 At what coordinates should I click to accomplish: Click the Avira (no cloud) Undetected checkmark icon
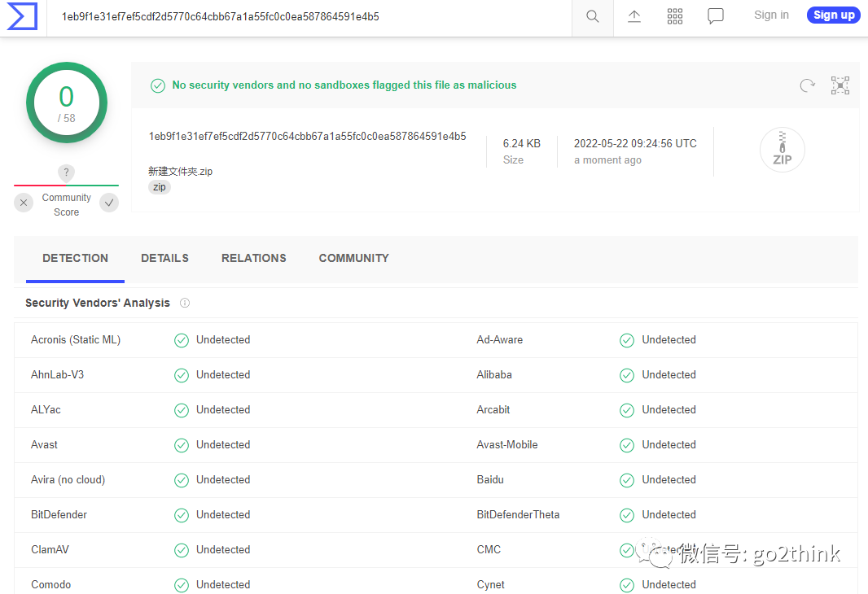(182, 480)
